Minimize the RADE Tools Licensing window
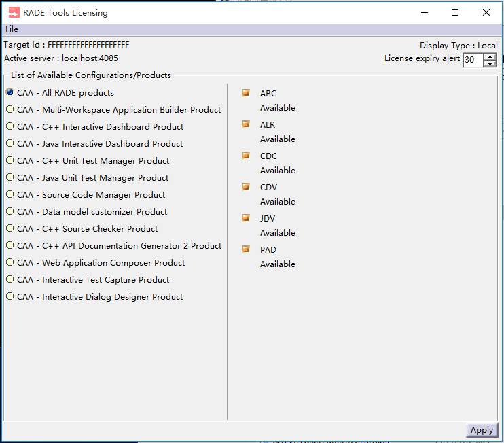Image resolution: width=504 pixels, height=443 pixels. 425,12
